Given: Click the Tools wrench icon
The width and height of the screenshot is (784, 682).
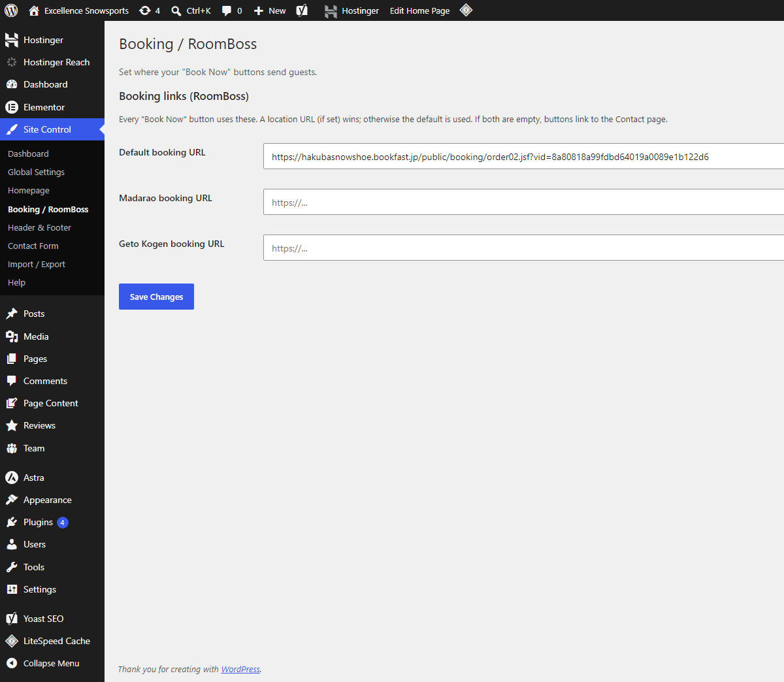Looking at the screenshot, I should [x=12, y=567].
